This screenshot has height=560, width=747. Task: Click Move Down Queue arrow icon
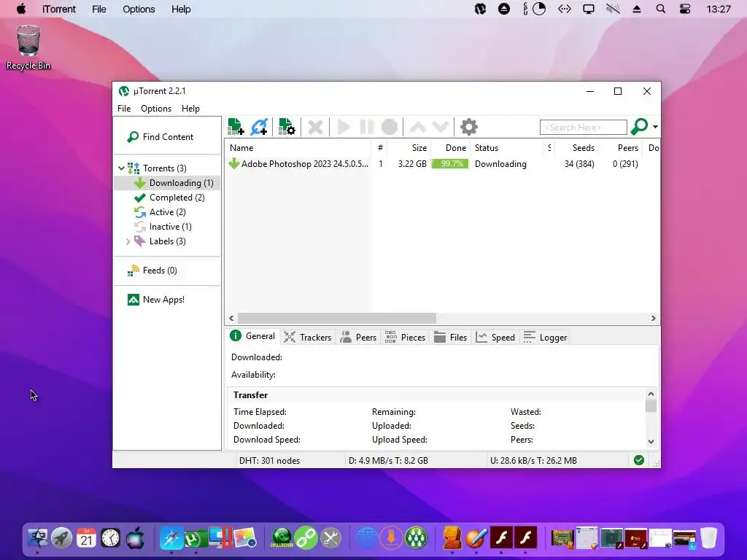point(440,127)
